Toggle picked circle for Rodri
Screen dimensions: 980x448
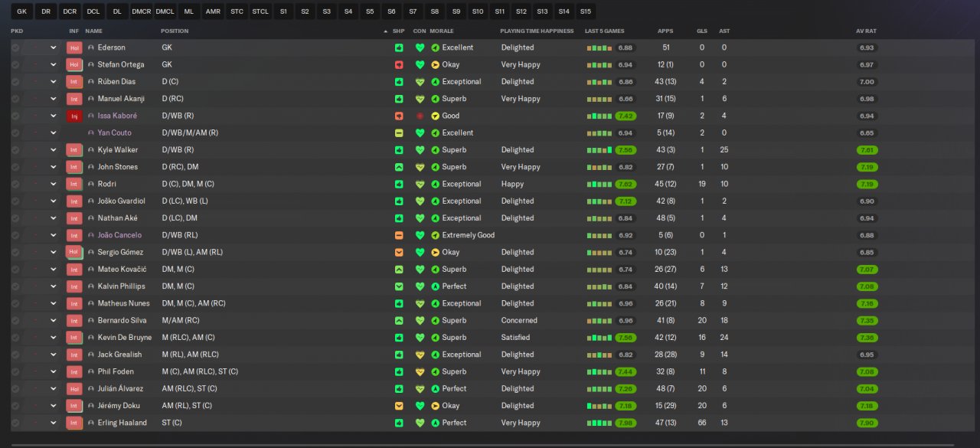pyautogui.click(x=15, y=184)
